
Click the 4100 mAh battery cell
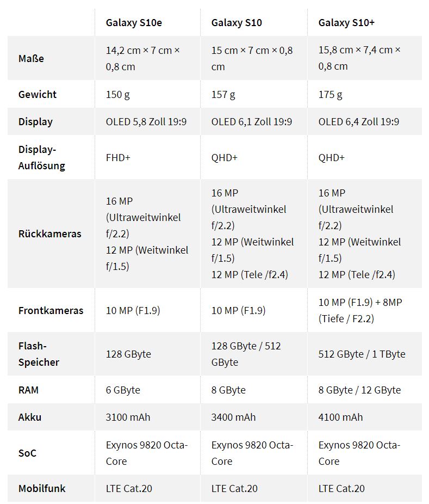tap(340, 417)
